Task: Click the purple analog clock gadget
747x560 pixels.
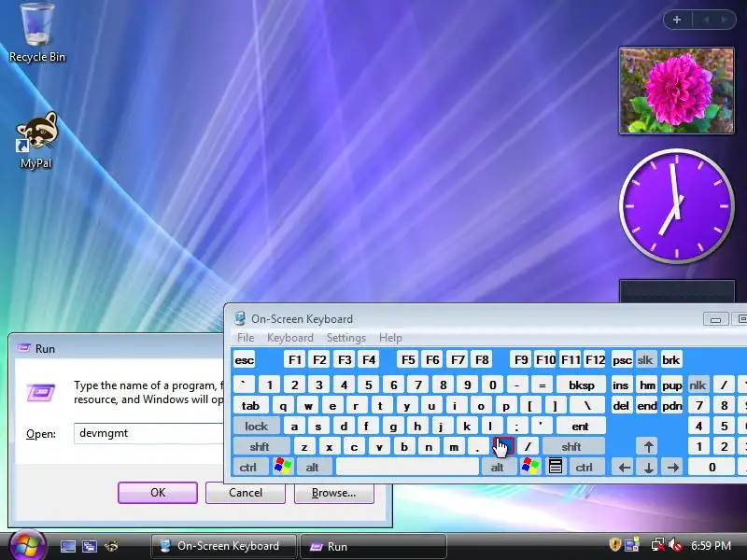Action: pyautogui.click(x=676, y=206)
